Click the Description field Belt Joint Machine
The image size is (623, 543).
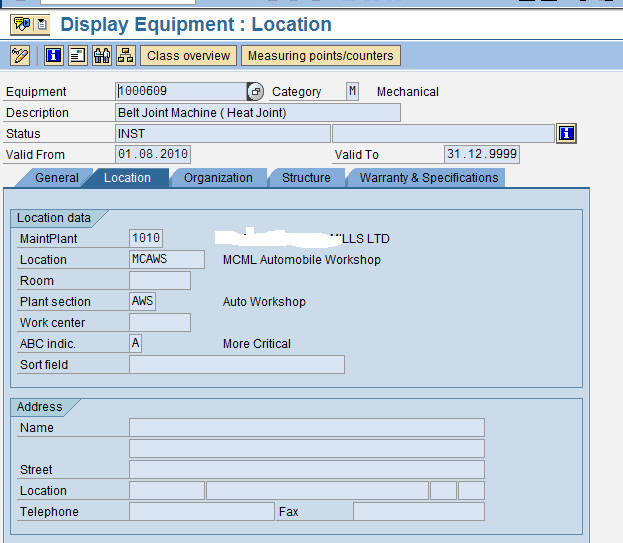click(258, 112)
